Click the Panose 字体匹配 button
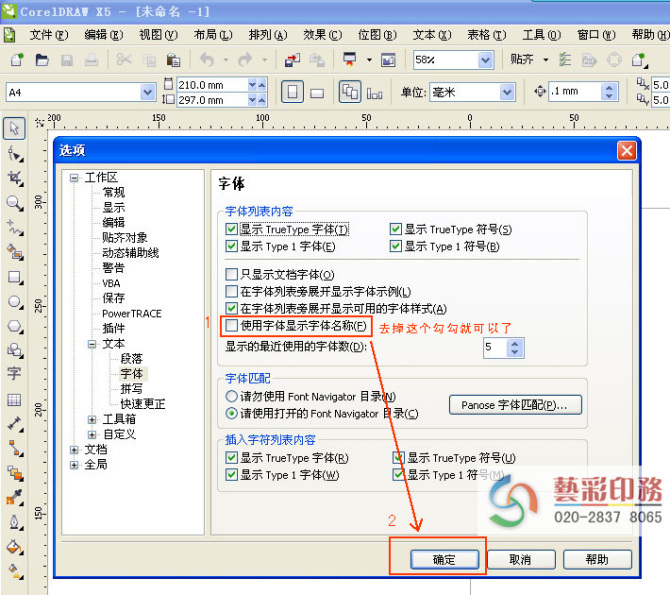The height and width of the screenshot is (595, 670). 515,405
